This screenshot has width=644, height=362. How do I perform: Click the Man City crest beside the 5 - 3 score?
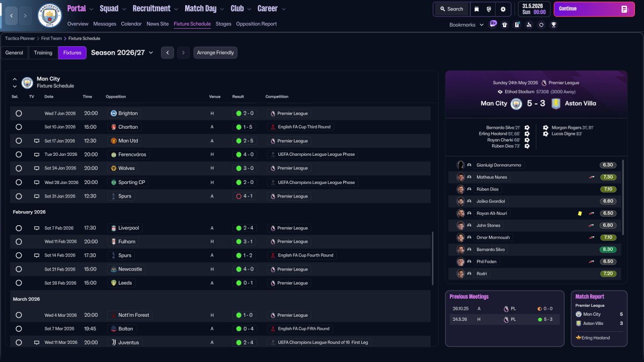516,104
